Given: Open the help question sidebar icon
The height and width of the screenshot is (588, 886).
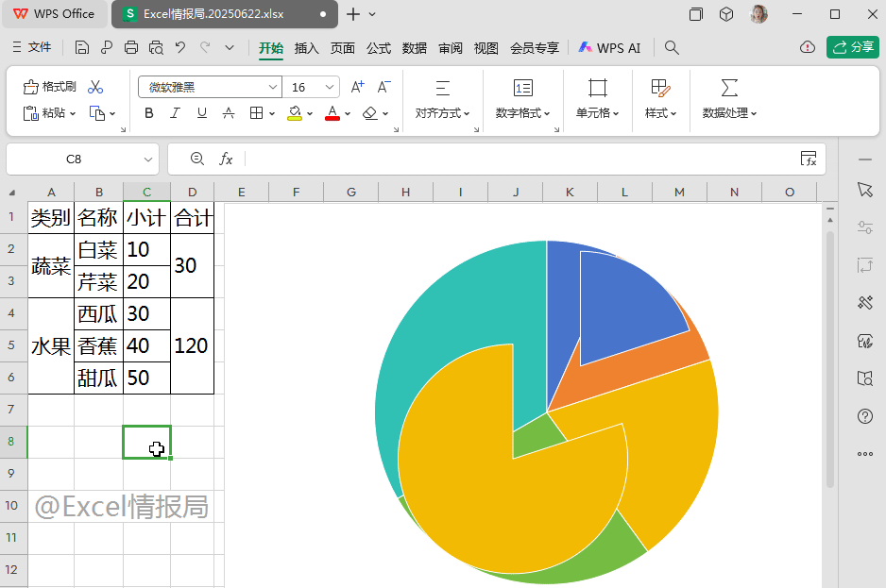Looking at the screenshot, I should coord(865,416).
